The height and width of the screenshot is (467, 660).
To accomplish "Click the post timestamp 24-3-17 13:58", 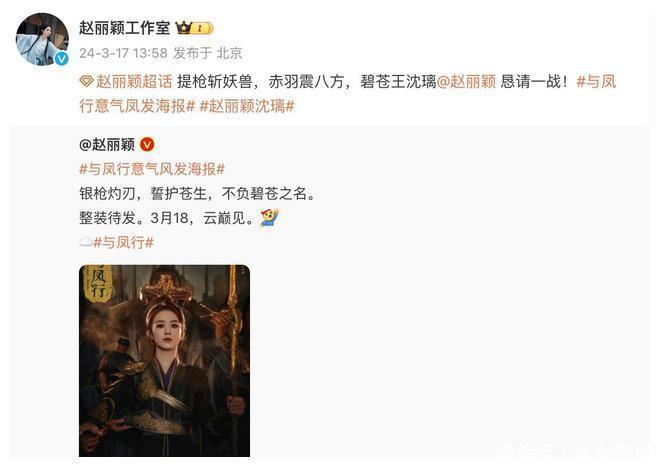I will [x=123, y=53].
